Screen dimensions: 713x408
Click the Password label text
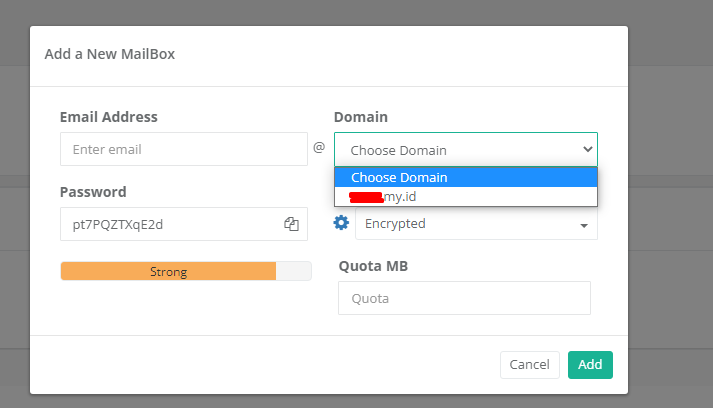tap(93, 191)
